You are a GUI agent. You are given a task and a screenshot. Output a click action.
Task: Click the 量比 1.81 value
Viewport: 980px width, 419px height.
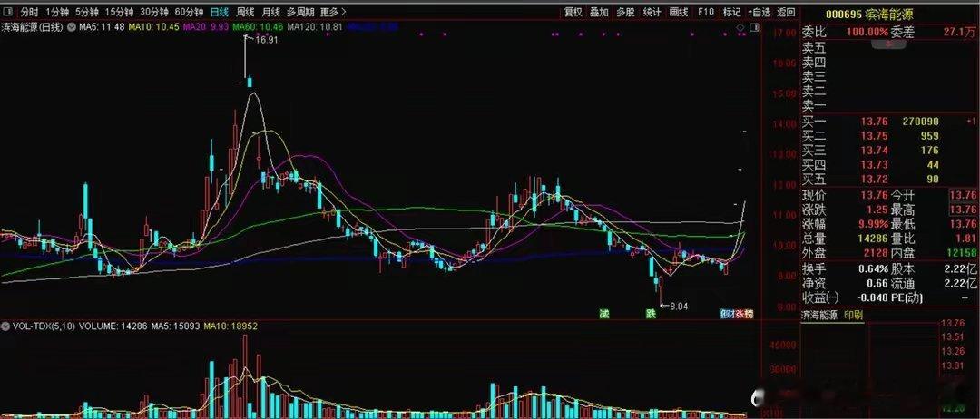(x=965, y=239)
